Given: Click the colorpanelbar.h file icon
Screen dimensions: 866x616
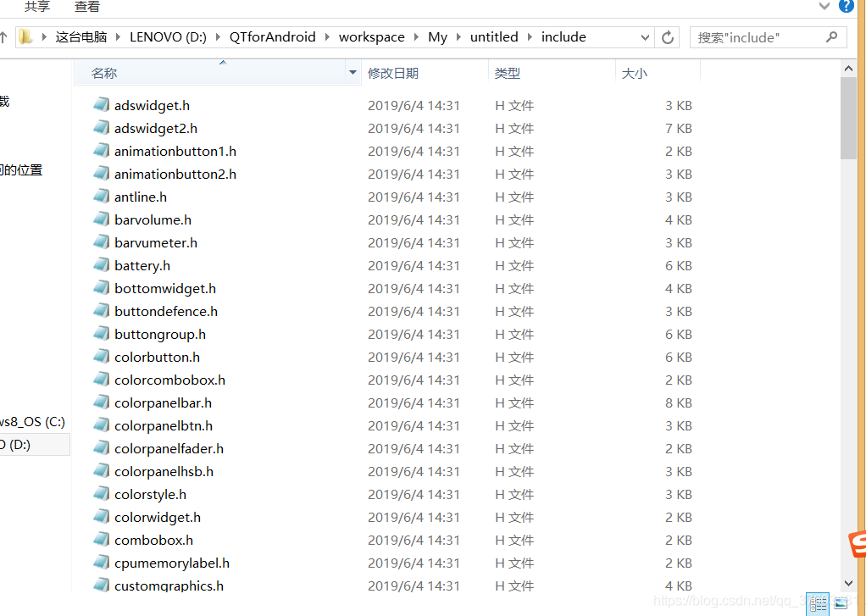Looking at the screenshot, I should point(101,402).
